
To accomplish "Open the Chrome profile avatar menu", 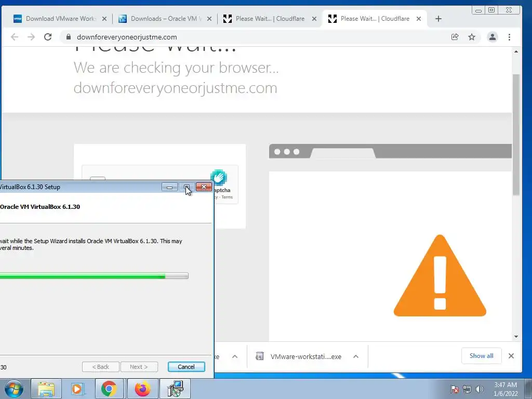I will pyautogui.click(x=493, y=37).
